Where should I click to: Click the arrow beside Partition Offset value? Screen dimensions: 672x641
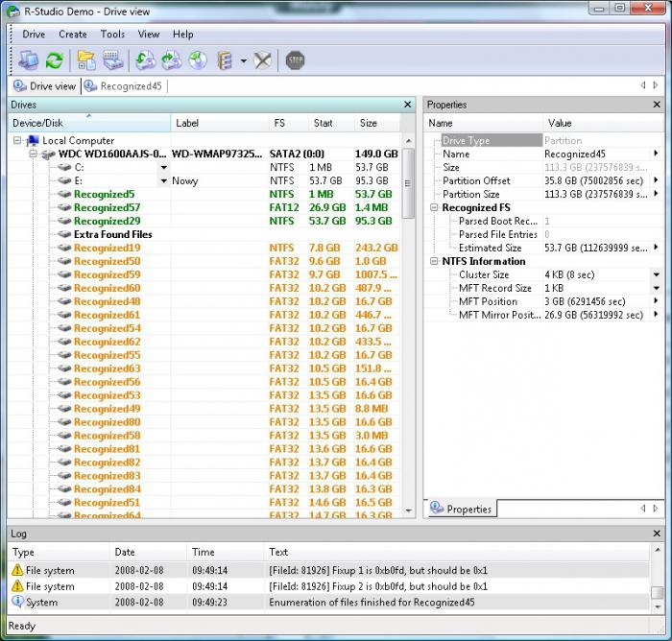point(656,180)
